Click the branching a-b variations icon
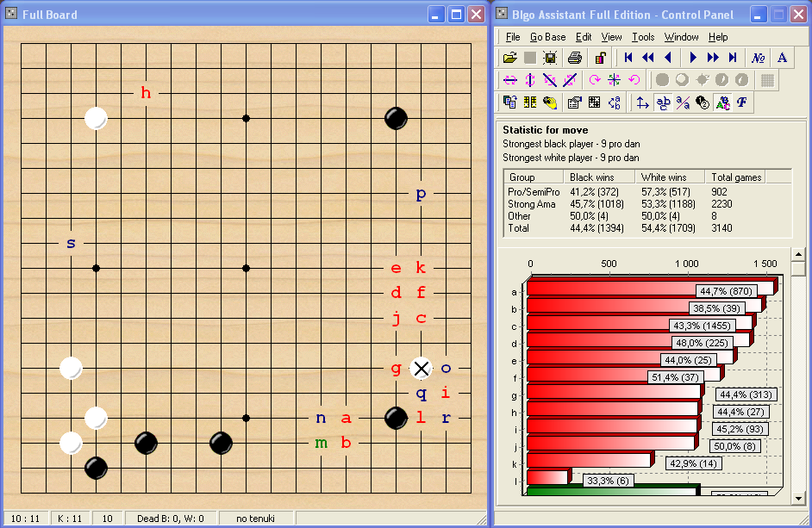812x528 pixels. pos(615,102)
